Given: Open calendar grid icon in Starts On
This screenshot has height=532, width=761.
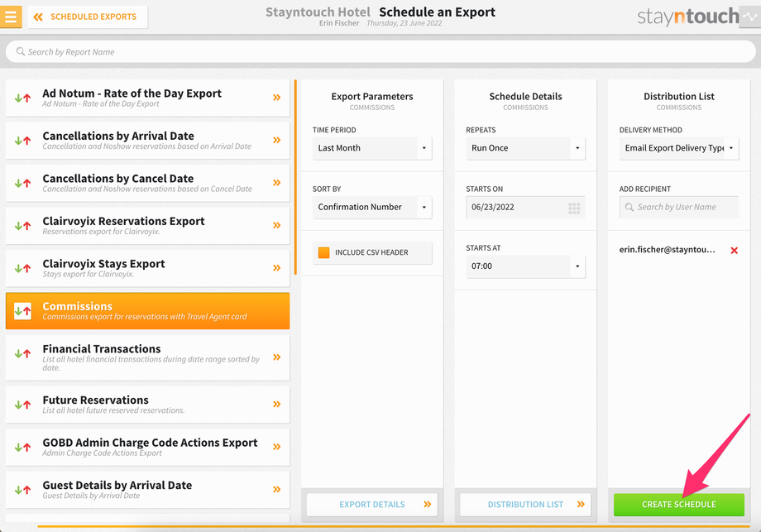Looking at the screenshot, I should click(x=574, y=208).
